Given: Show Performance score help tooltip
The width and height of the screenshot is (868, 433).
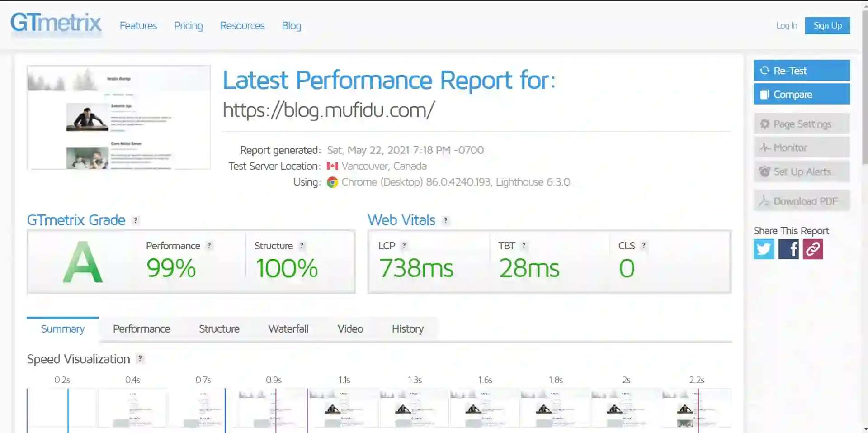Looking at the screenshot, I should pyautogui.click(x=209, y=245).
